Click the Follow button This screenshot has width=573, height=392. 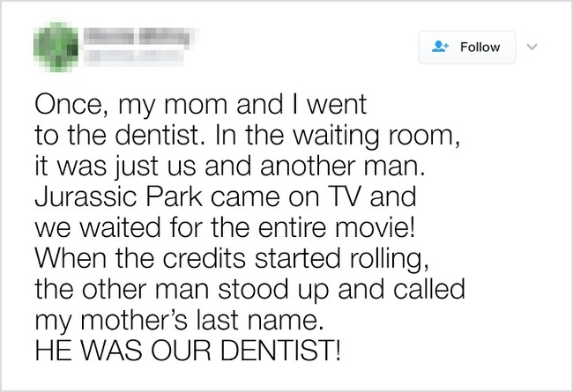[x=467, y=48]
